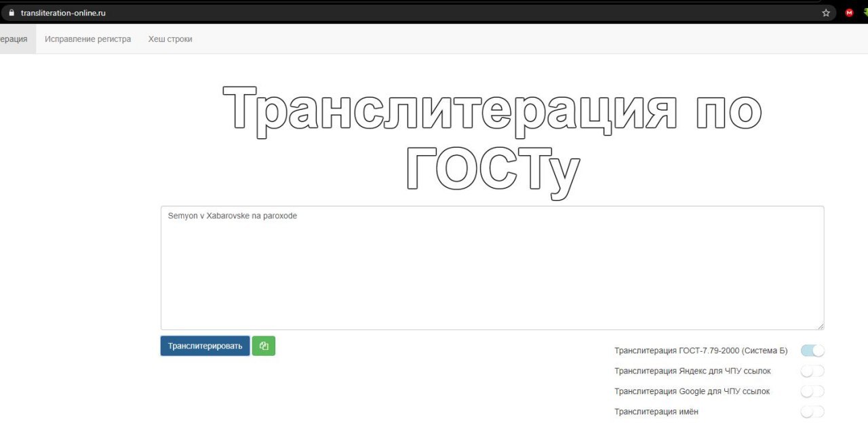Viewport: 868px width, 440px height.
Task: Enable Google для ЧПУ ссылок switch
Action: [x=812, y=391]
